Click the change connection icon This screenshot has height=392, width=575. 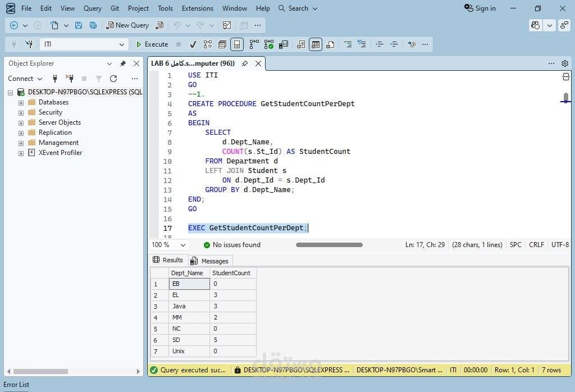29,44
